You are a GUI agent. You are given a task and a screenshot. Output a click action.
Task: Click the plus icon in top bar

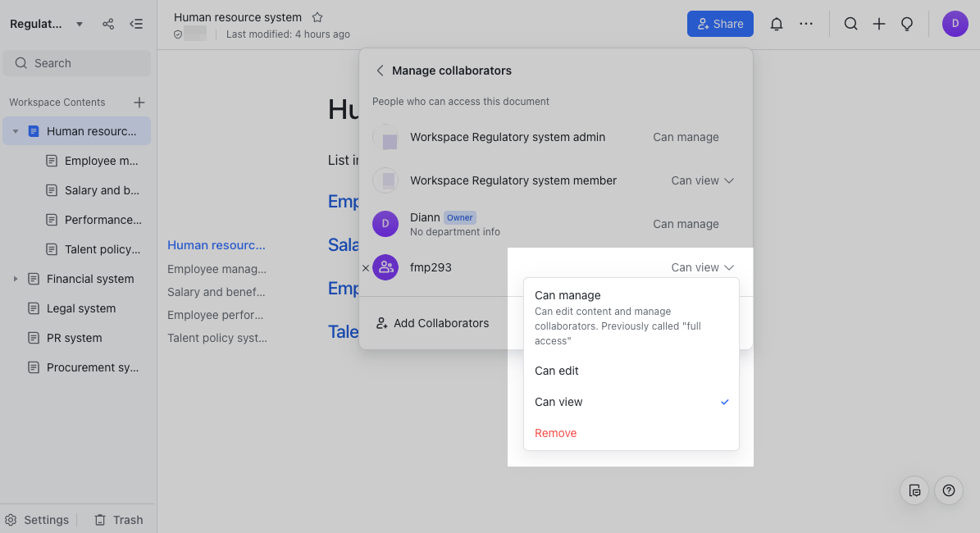click(878, 24)
